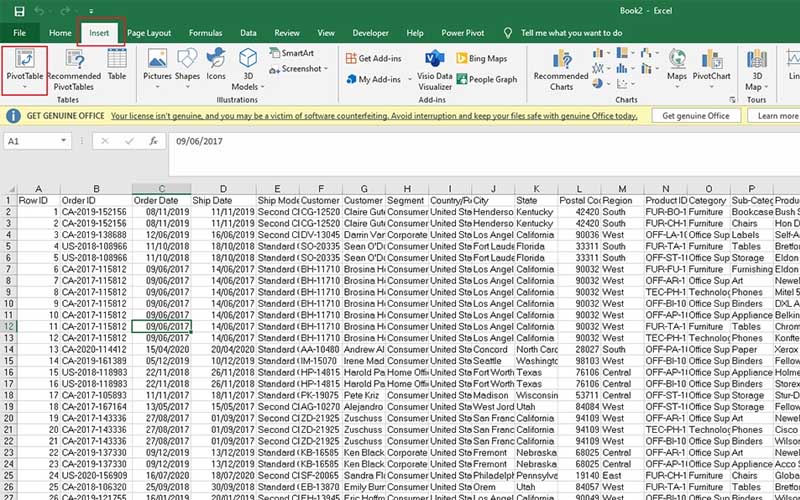800x500 pixels.
Task: Click the Pete Kriz customer cell
Action: tap(364, 395)
